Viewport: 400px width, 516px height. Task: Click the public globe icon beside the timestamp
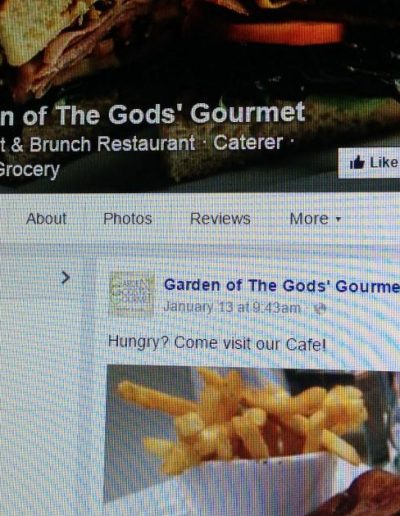[x=320, y=308]
